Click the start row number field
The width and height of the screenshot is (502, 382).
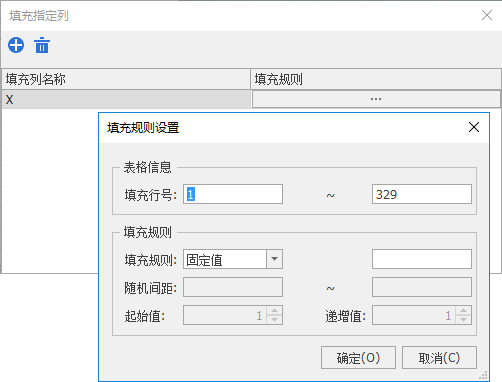(233, 194)
